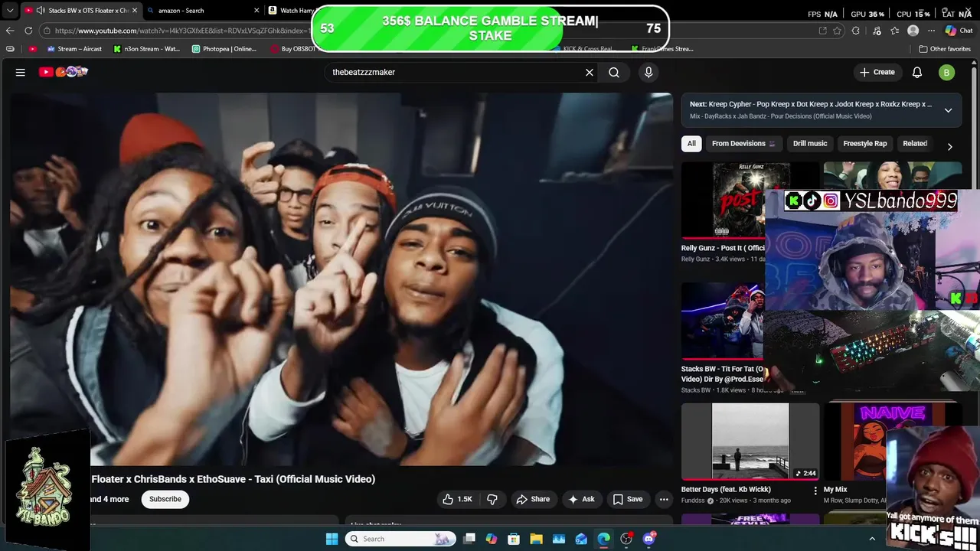980x551 pixels.
Task: Select the Drill music chip
Action: click(x=810, y=144)
